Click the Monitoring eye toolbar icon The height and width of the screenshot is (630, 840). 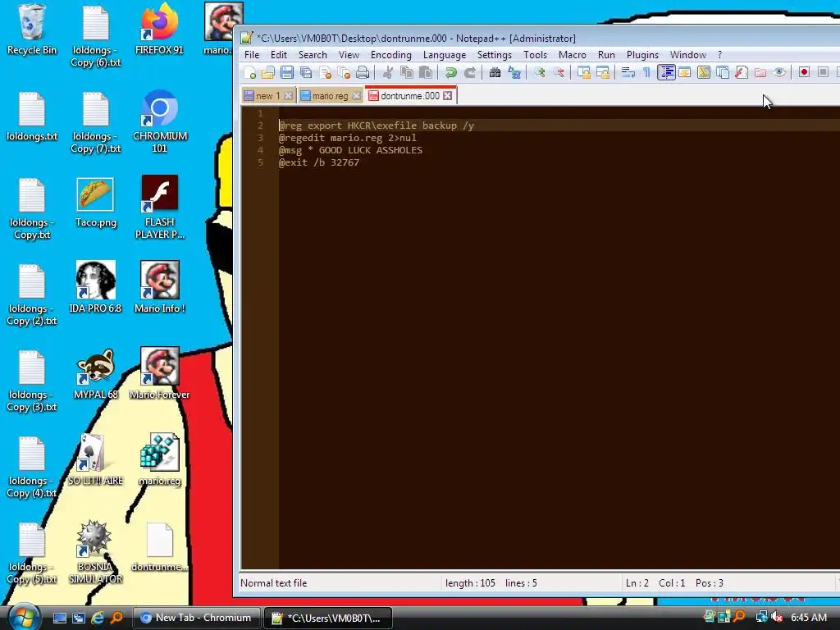779,72
